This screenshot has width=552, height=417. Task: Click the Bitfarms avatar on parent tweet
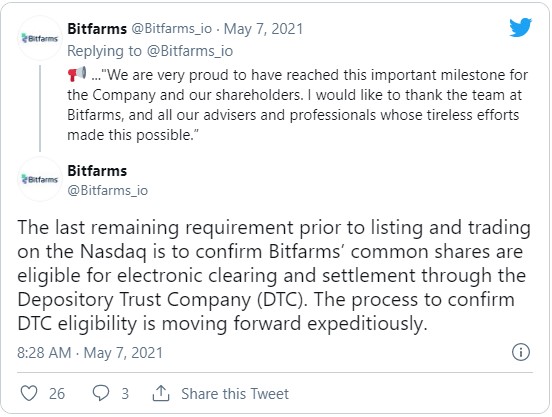[40, 38]
